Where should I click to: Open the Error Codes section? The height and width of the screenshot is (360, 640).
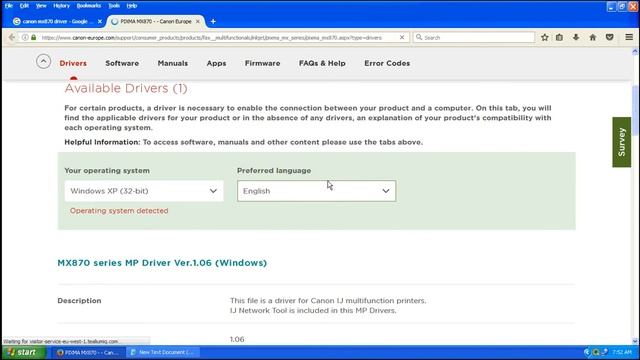pos(387,63)
